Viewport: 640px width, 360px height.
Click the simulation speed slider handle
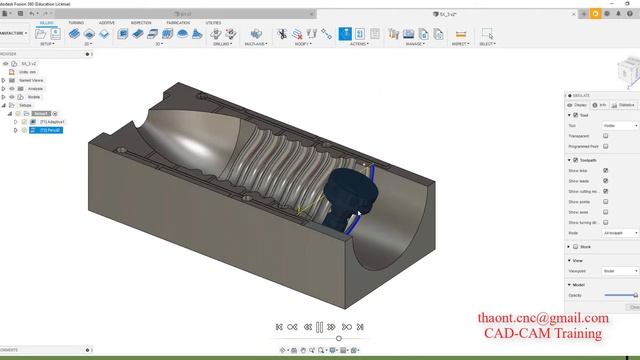click(x=338, y=338)
